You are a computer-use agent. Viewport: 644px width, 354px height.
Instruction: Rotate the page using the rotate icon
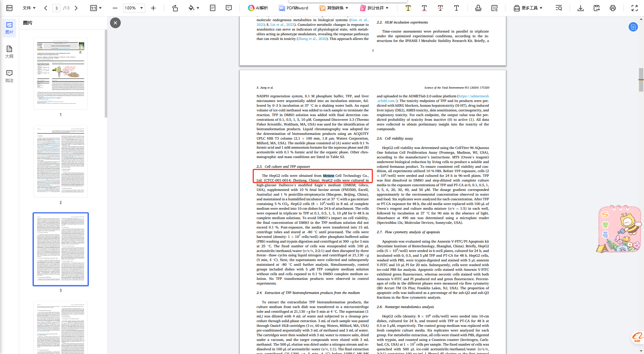[x=175, y=8]
